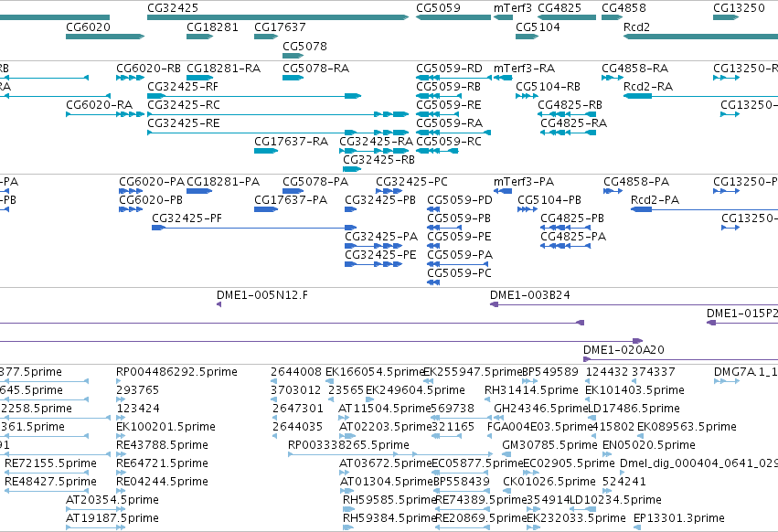Select the CG5078 gene label

[304, 46]
